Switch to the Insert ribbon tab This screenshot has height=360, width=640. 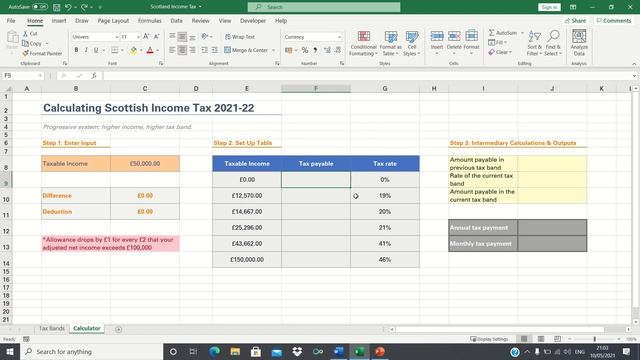59,20
